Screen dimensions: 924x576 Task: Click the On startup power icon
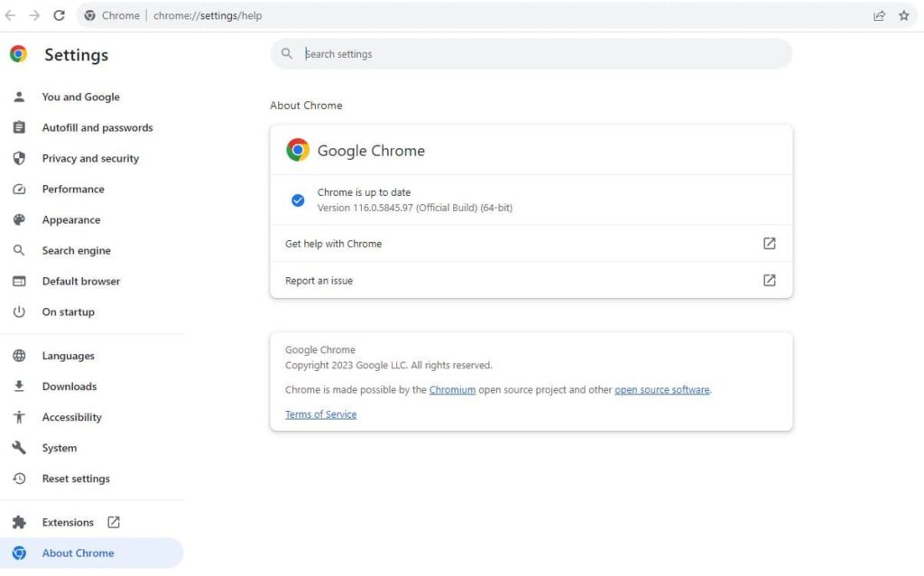coord(20,311)
